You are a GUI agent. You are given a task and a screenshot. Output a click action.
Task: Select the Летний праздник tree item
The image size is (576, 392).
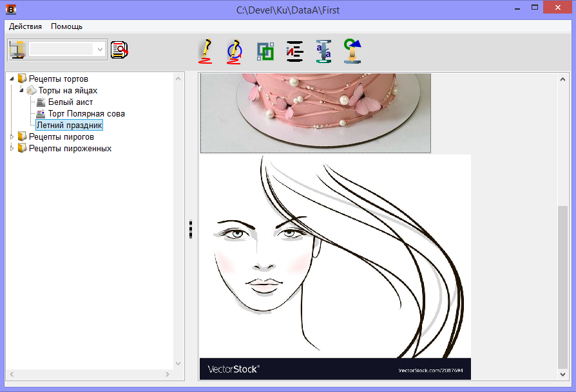[69, 125]
